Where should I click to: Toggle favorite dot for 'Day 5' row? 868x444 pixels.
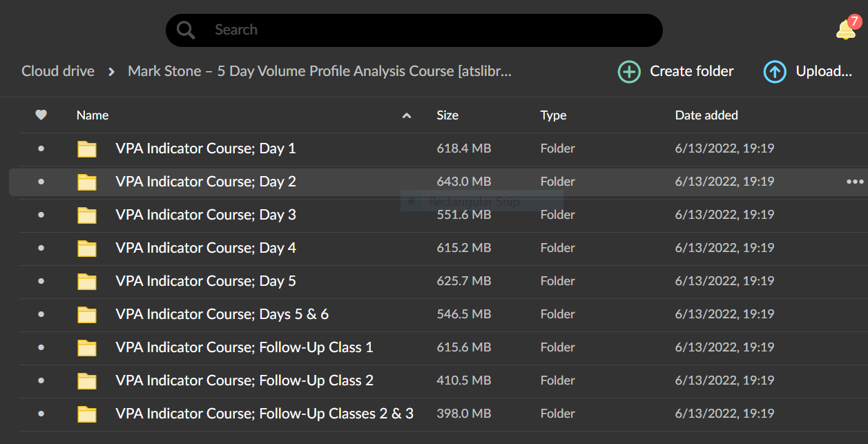(41, 281)
